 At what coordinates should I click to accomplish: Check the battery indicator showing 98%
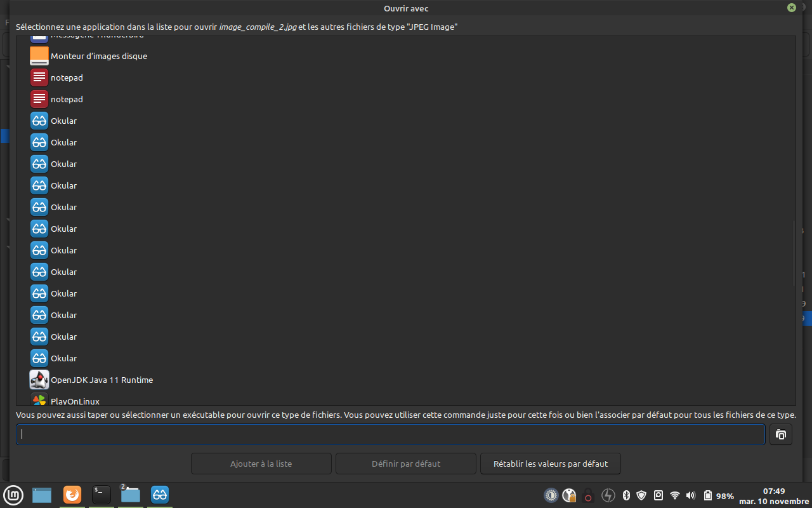pos(718,495)
